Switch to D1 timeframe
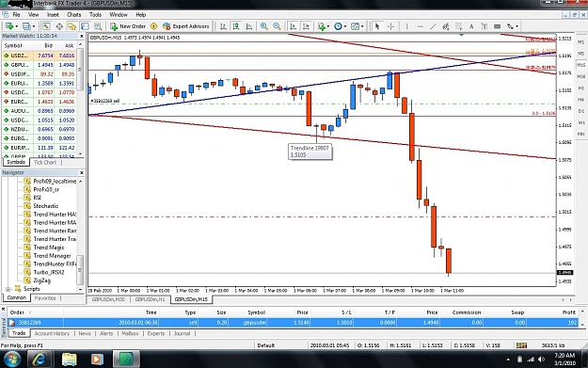The image size is (588, 368). tap(580, 111)
